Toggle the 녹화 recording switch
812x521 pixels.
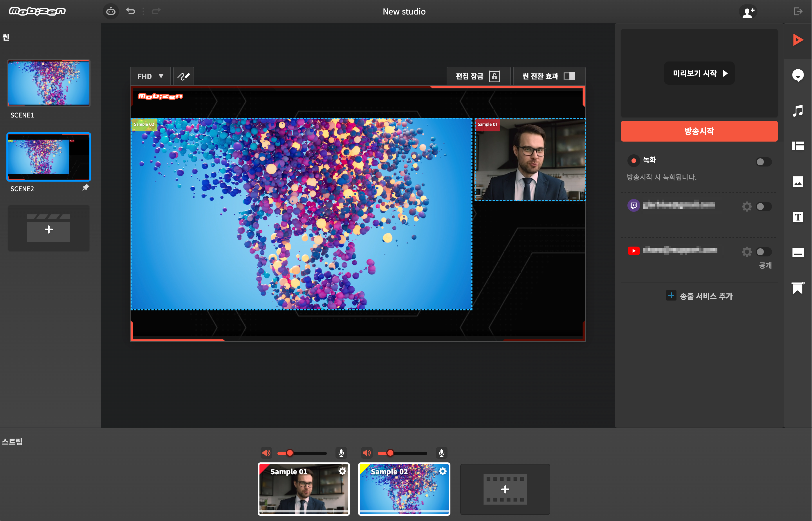pyautogui.click(x=763, y=162)
